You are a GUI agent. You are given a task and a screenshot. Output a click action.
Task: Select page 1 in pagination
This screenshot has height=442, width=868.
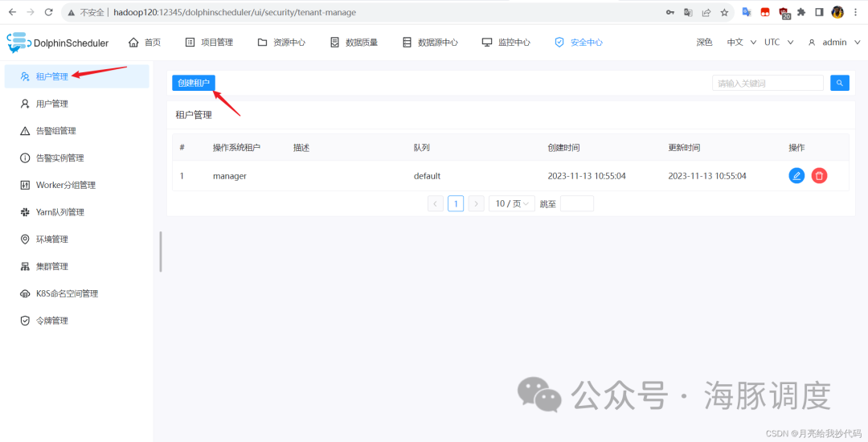coord(456,203)
